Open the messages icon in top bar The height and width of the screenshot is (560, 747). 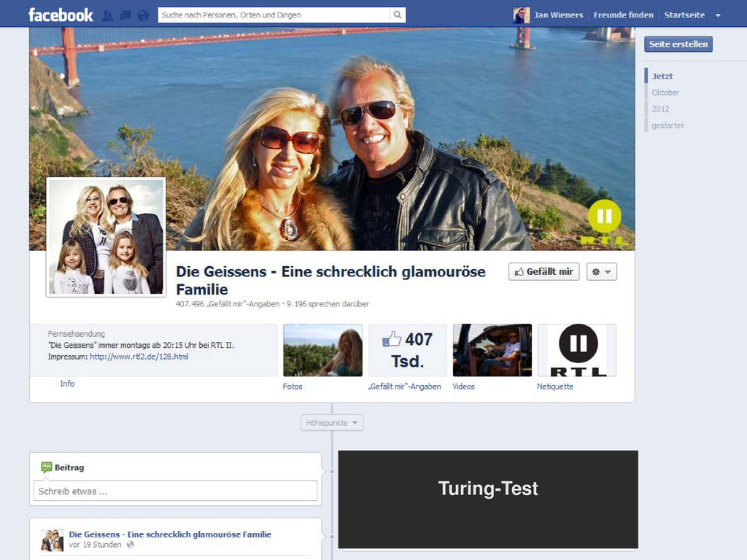coord(125,16)
